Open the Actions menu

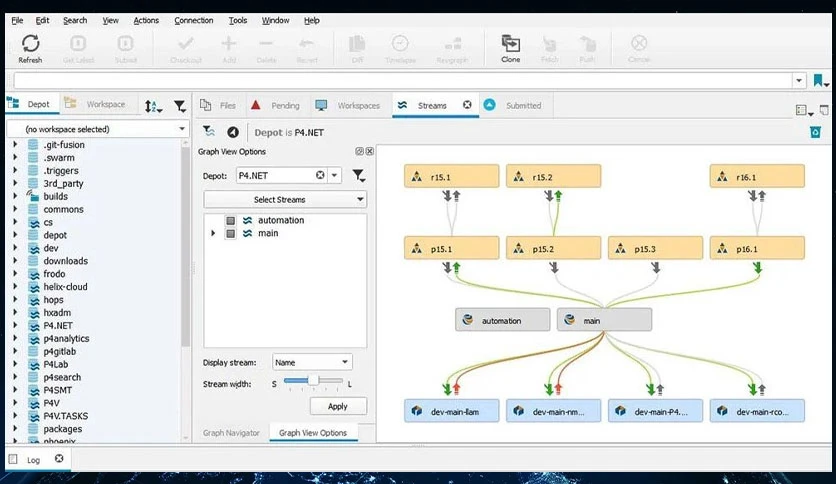point(146,20)
